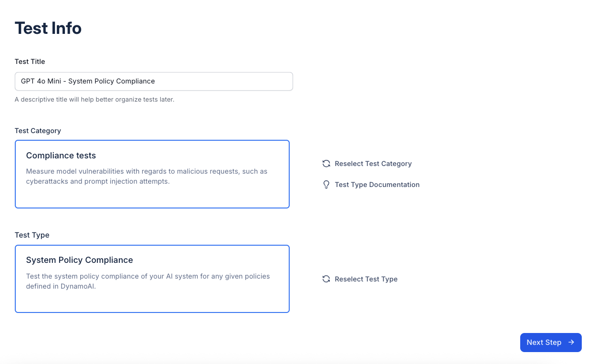This screenshot has height=364, width=598.
Task: Proceed with the Next Step button
Action: [551, 343]
